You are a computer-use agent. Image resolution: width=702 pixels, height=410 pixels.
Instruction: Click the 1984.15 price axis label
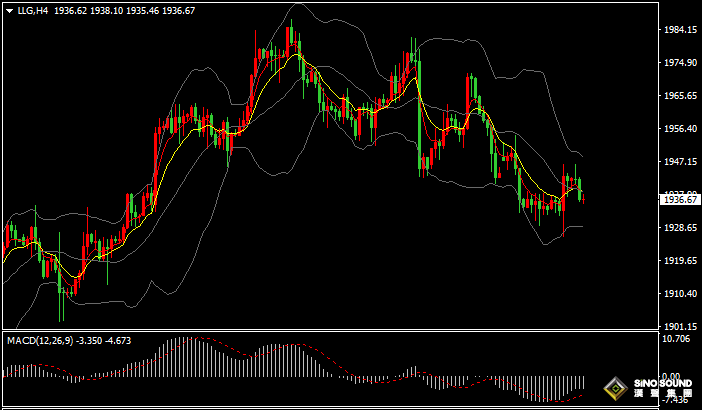coord(680,30)
